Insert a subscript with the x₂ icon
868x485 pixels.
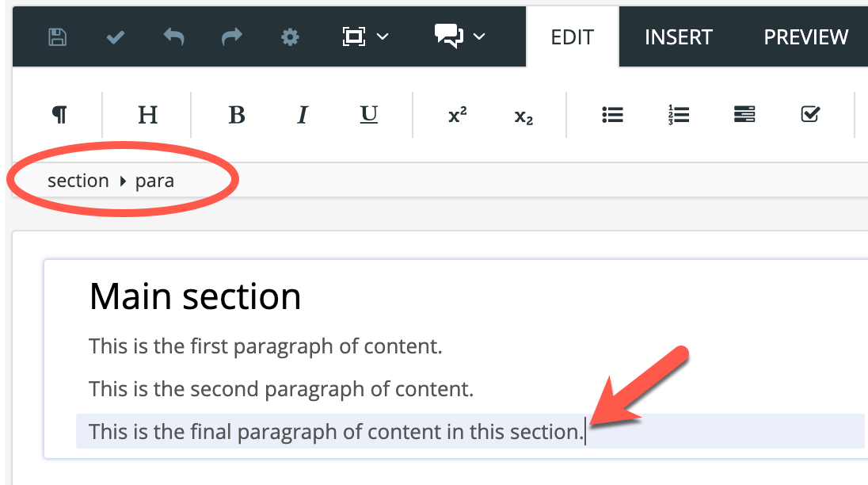pyautogui.click(x=523, y=115)
